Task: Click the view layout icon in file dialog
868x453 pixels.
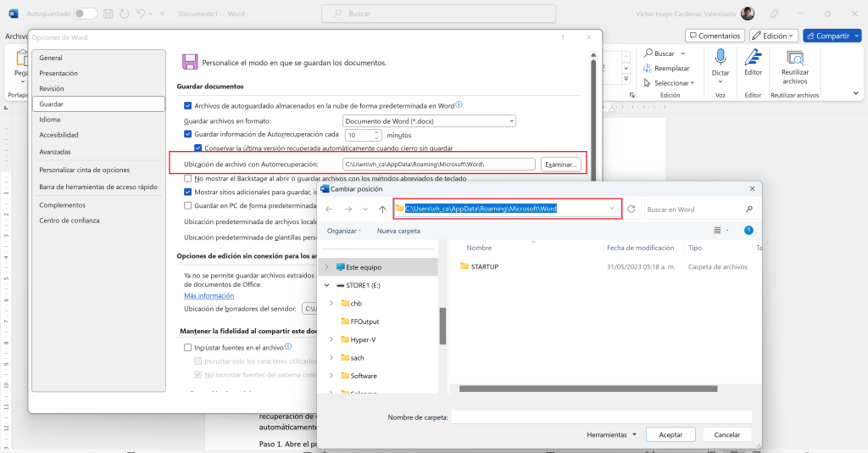Action: click(717, 231)
